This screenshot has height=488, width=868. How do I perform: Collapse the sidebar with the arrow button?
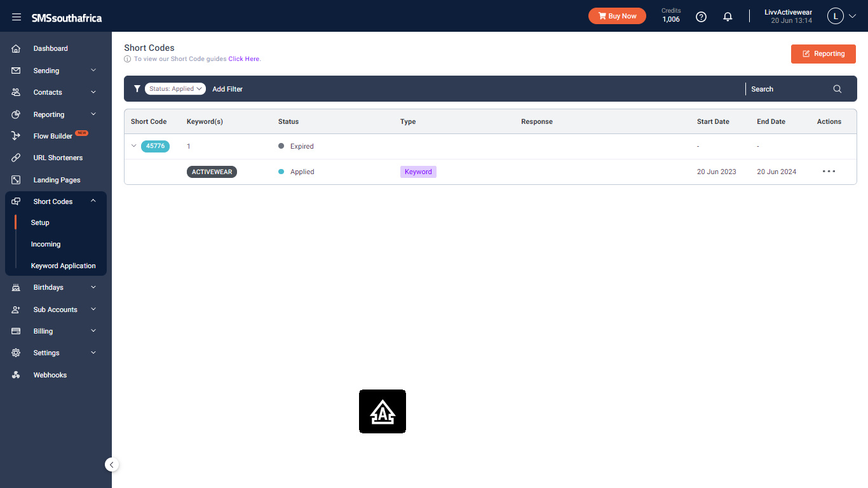(x=112, y=464)
